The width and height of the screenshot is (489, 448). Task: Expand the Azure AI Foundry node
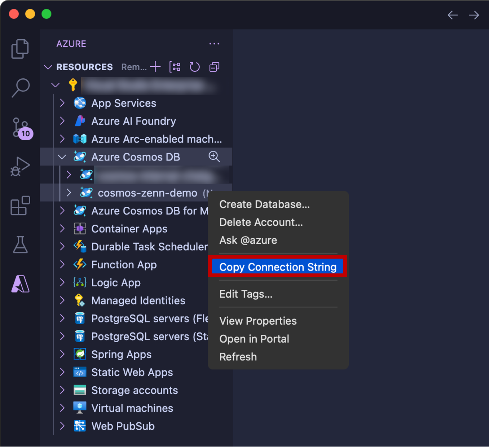click(x=62, y=121)
